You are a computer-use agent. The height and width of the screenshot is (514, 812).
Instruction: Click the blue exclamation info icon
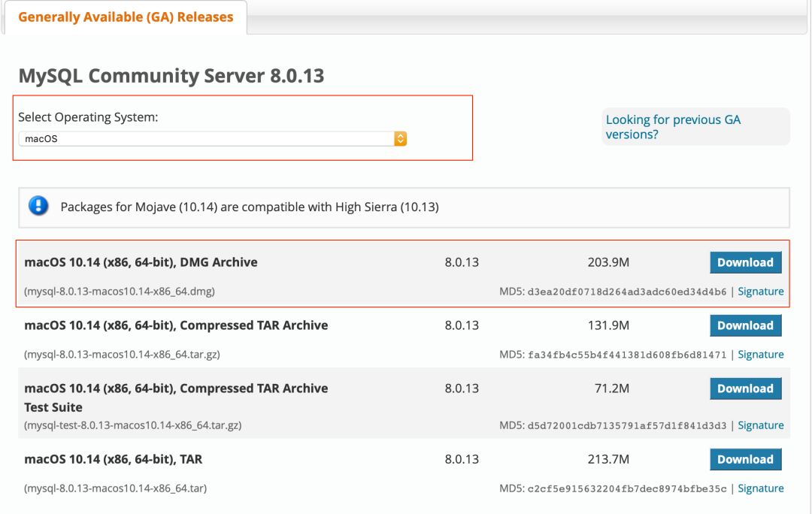[x=38, y=206]
